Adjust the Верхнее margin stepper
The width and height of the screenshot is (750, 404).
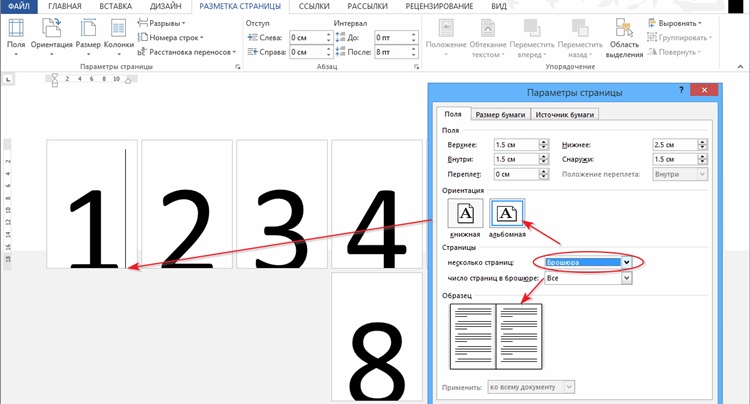click(x=543, y=144)
